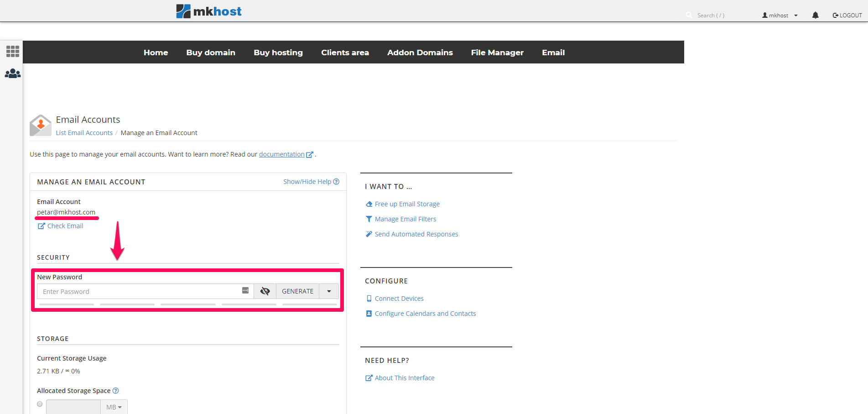
Task: Click the search magnifier icon
Action: 689,16
